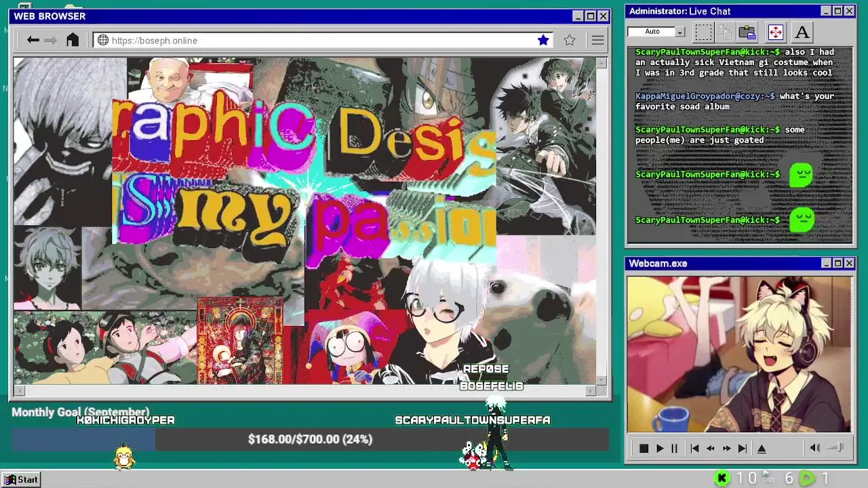Click the monthly goal progress bar
The height and width of the screenshot is (488, 868).
[310, 439]
